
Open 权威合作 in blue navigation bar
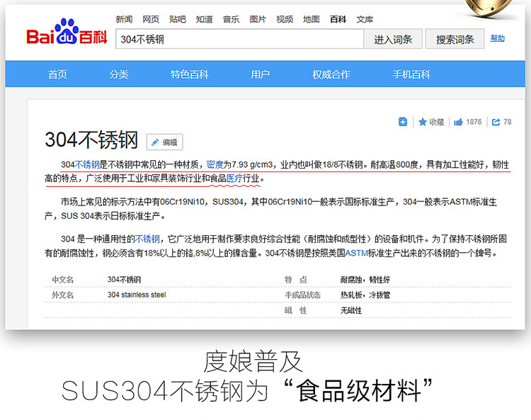(331, 74)
